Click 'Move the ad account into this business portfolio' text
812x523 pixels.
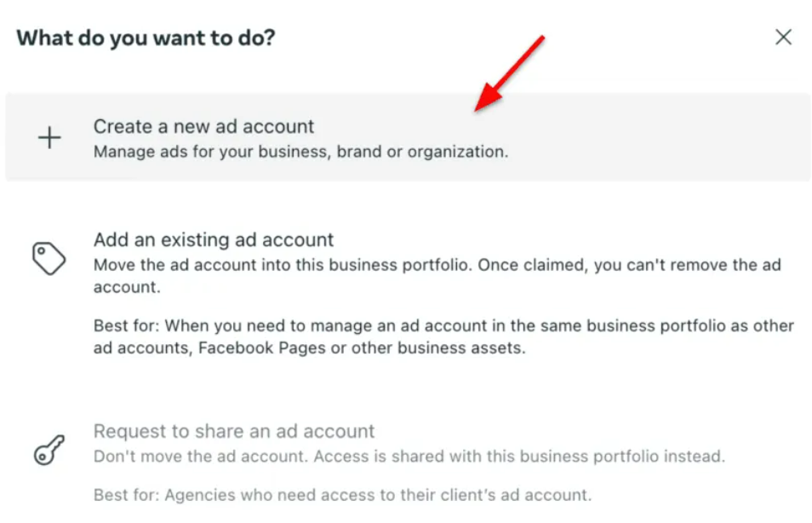[283, 265]
